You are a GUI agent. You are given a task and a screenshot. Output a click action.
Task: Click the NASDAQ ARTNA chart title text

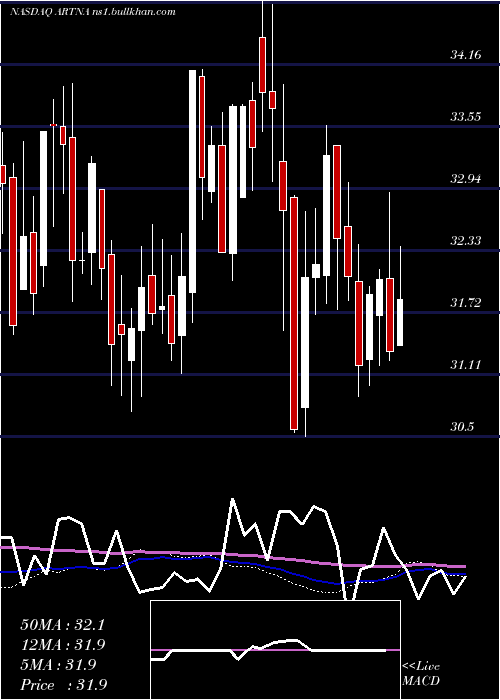(92, 12)
